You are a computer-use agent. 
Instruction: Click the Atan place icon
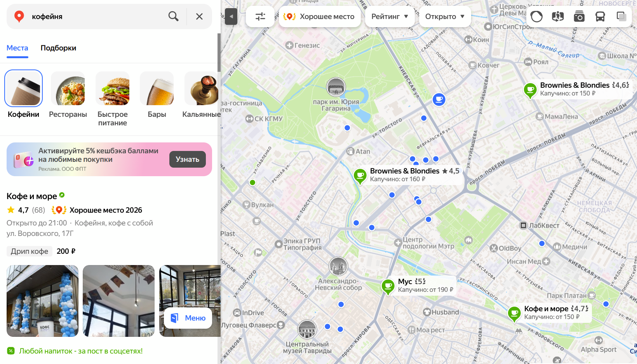[x=350, y=151]
